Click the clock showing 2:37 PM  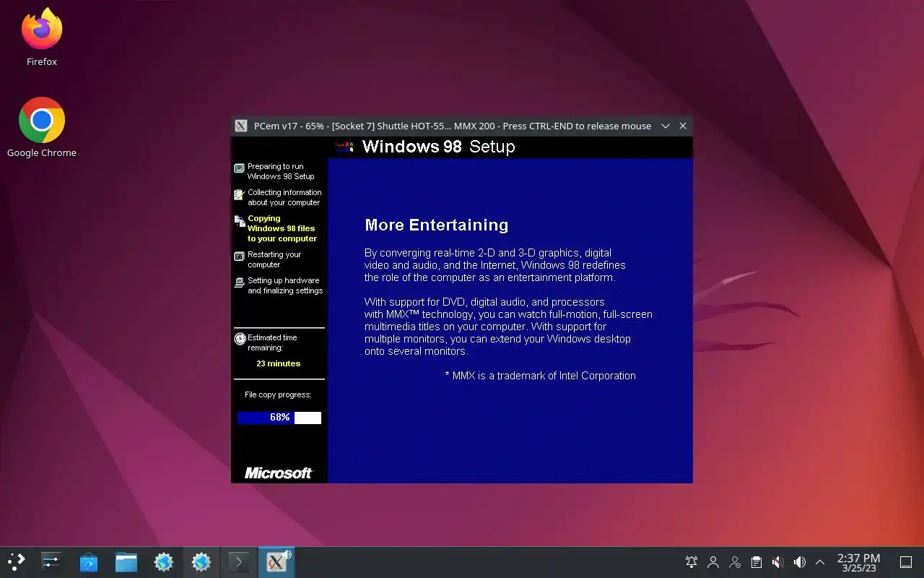point(858,562)
